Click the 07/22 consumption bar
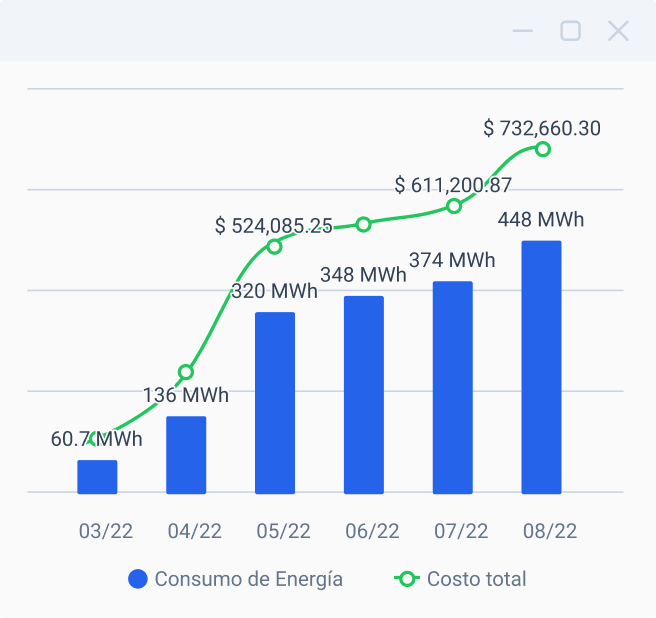Screen dimensions: 656x618 click(x=453, y=388)
